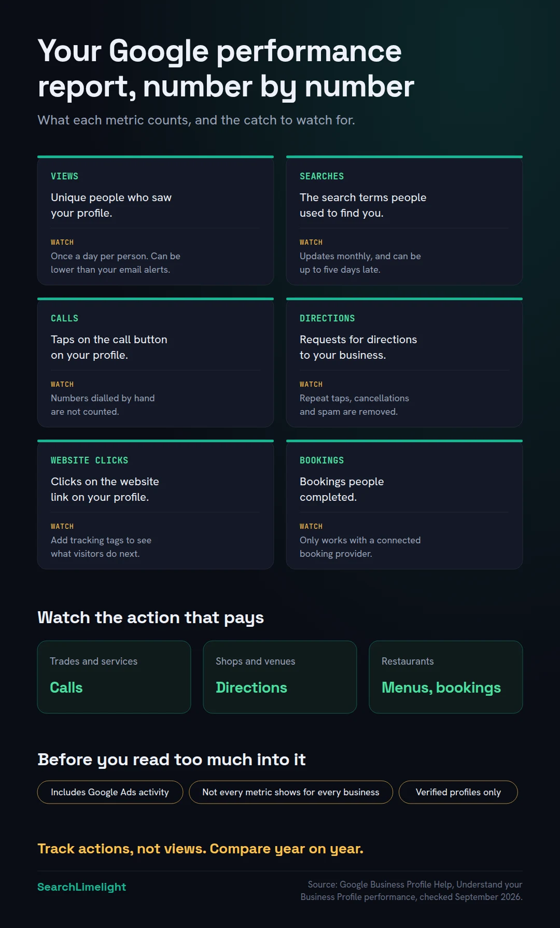
Task: Click the note "Only works with a connected booking provider"
Action: tap(360, 547)
